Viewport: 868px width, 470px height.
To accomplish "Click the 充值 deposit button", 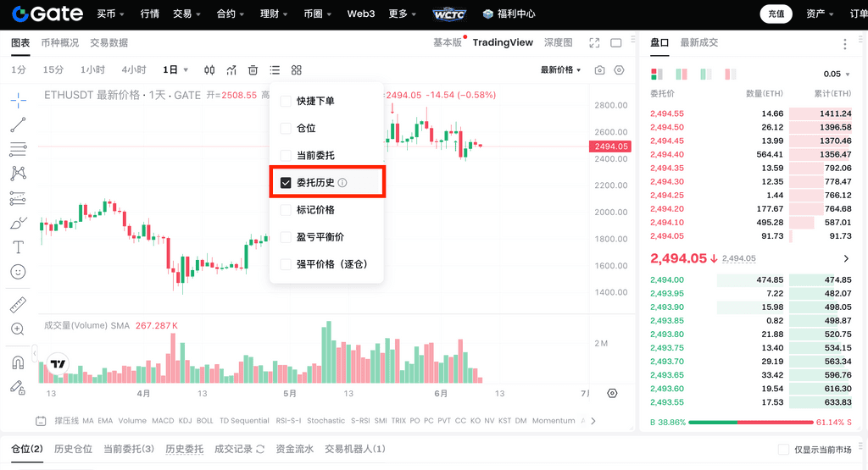I will tap(776, 14).
